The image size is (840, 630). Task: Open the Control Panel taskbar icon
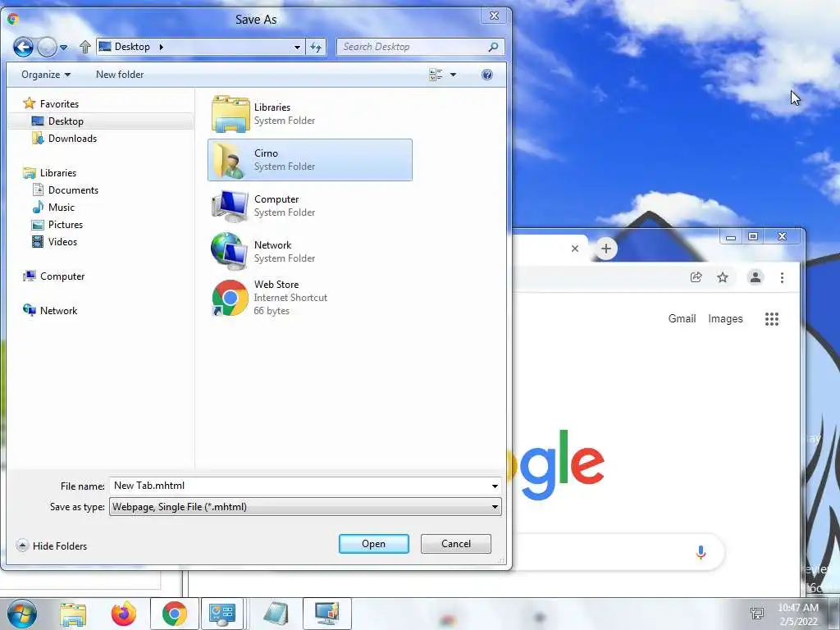point(221,614)
